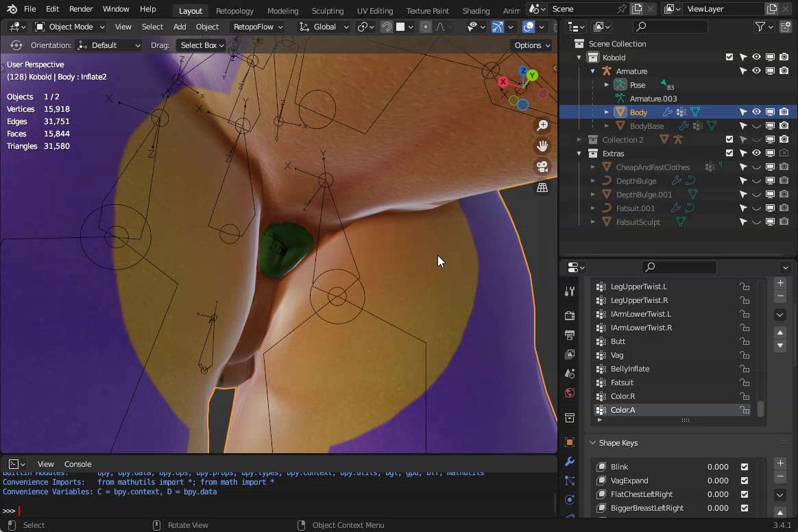
Task: Select the Fatsuit vertex group
Action: point(673,383)
